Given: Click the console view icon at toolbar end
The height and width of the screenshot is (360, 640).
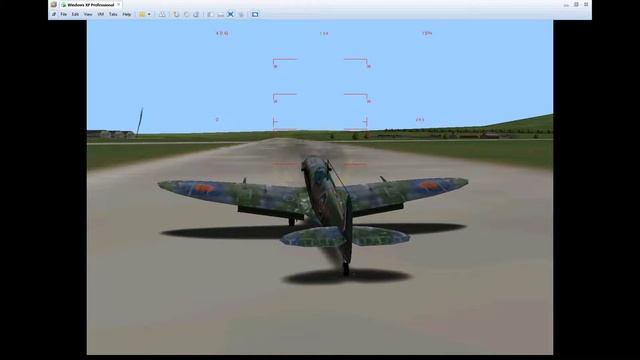Looking at the screenshot, I should pyautogui.click(x=255, y=14).
